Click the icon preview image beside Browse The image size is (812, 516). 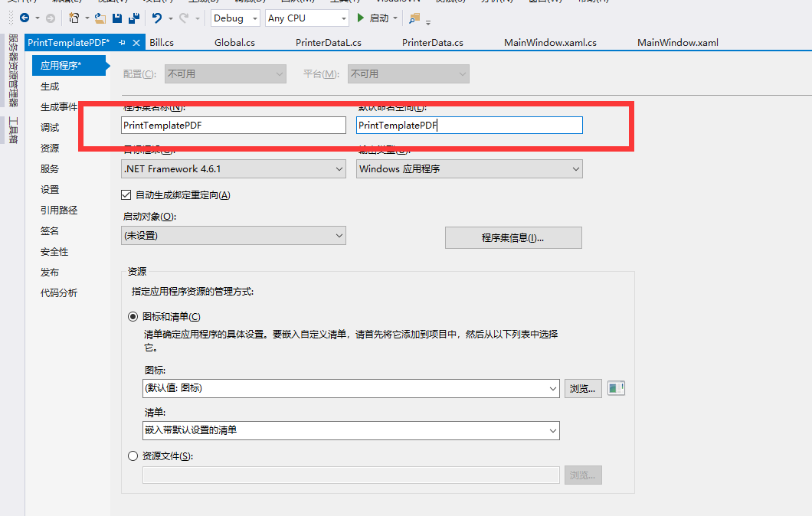tap(616, 388)
